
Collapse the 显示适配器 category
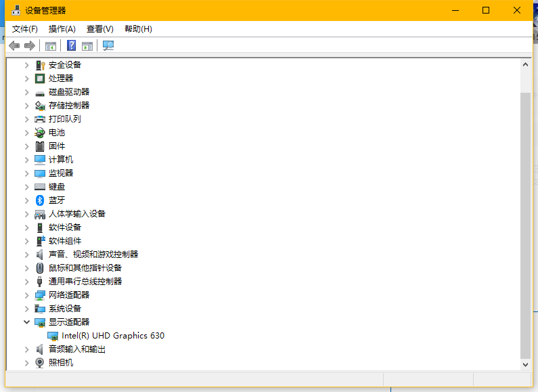(26, 322)
